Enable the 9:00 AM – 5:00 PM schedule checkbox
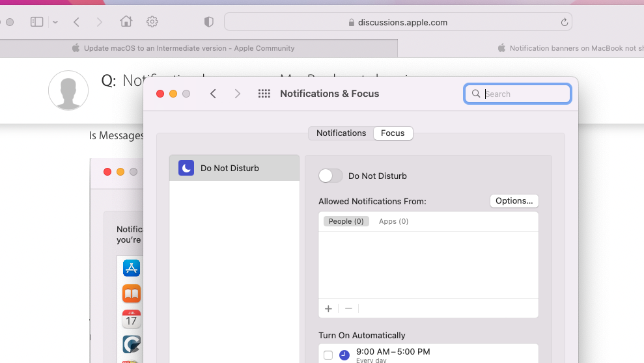This screenshot has height=363, width=644. pyautogui.click(x=328, y=355)
